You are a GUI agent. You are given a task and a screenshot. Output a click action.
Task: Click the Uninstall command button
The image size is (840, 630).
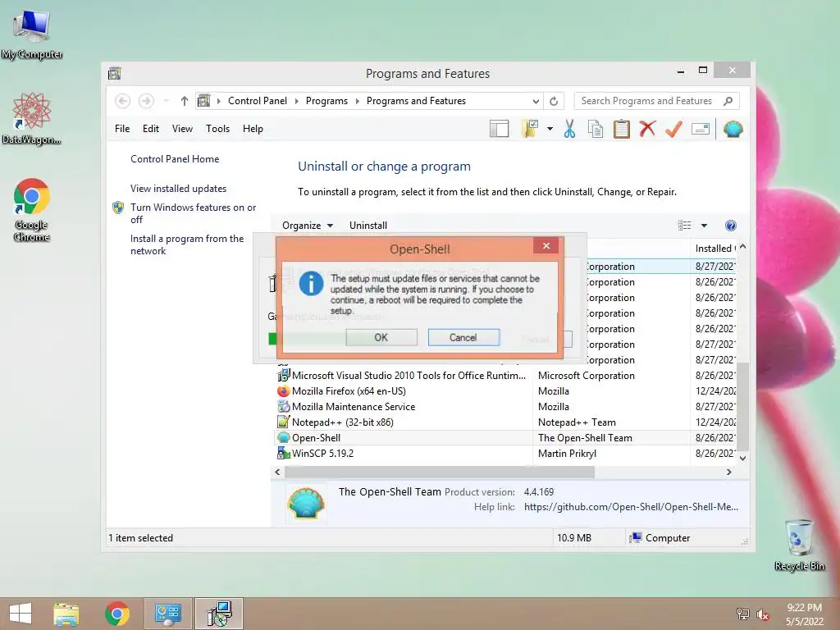pos(368,226)
